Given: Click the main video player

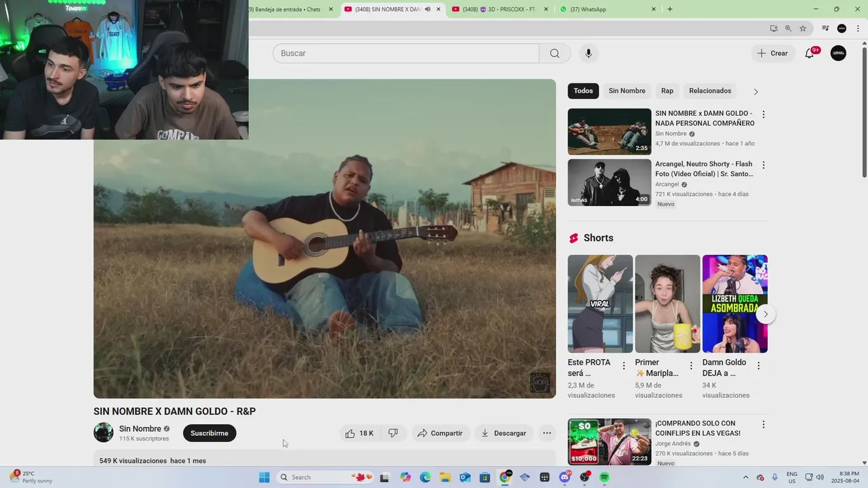Looking at the screenshot, I should [325, 239].
